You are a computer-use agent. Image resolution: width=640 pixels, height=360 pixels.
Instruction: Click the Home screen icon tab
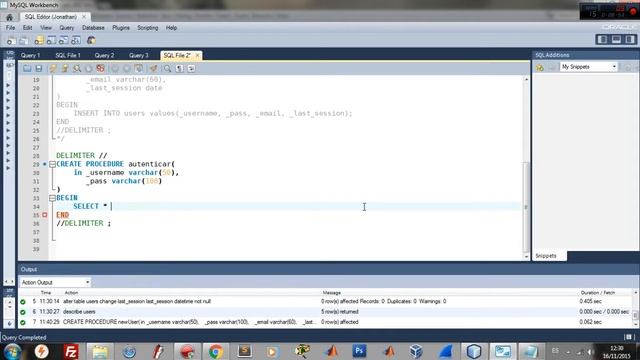[9, 17]
